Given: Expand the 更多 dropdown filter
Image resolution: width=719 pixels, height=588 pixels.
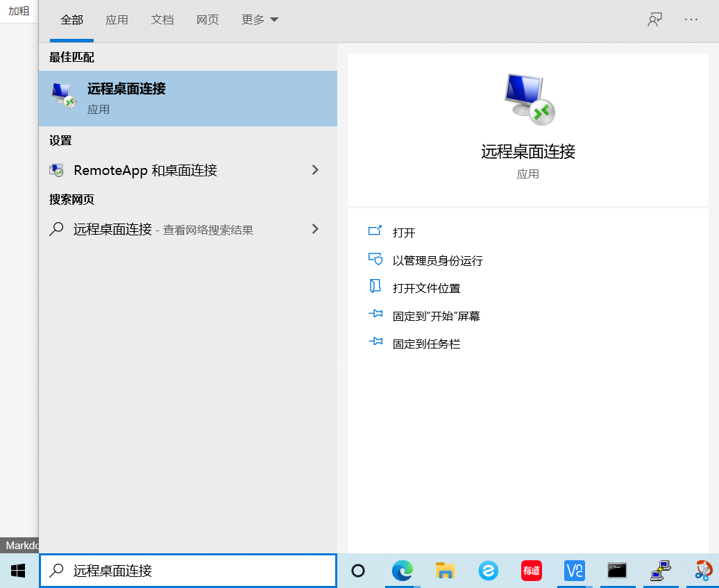Looking at the screenshot, I should pyautogui.click(x=260, y=19).
